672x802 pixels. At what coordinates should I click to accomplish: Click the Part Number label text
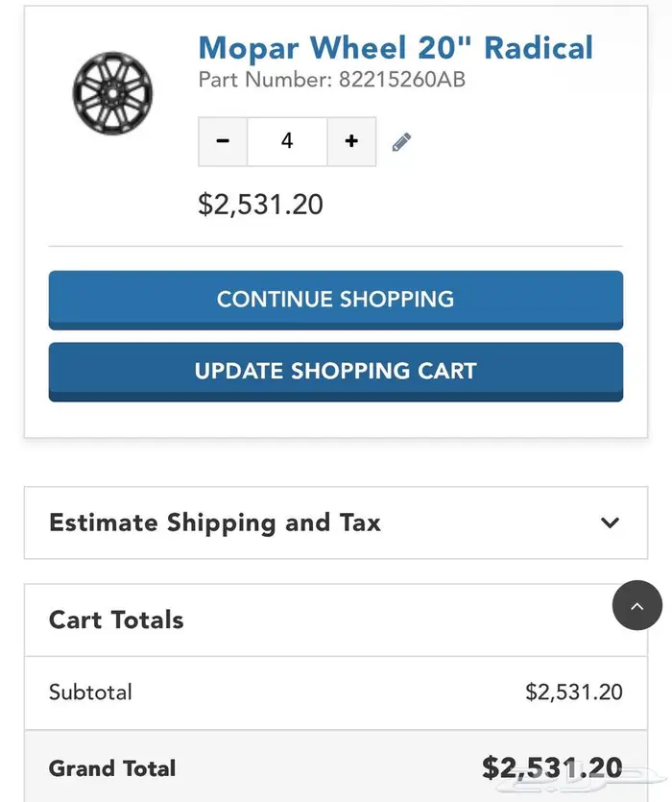[x=265, y=80]
